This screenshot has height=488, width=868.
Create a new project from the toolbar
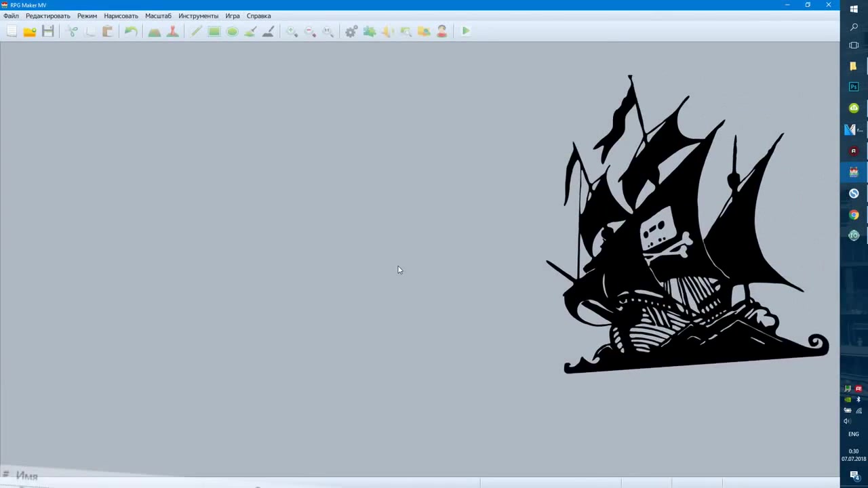(x=12, y=31)
